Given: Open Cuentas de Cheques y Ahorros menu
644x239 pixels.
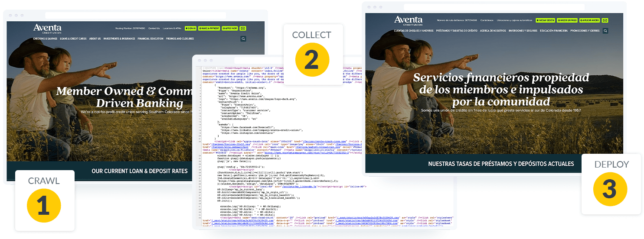Looking at the screenshot, I should tap(413, 31).
